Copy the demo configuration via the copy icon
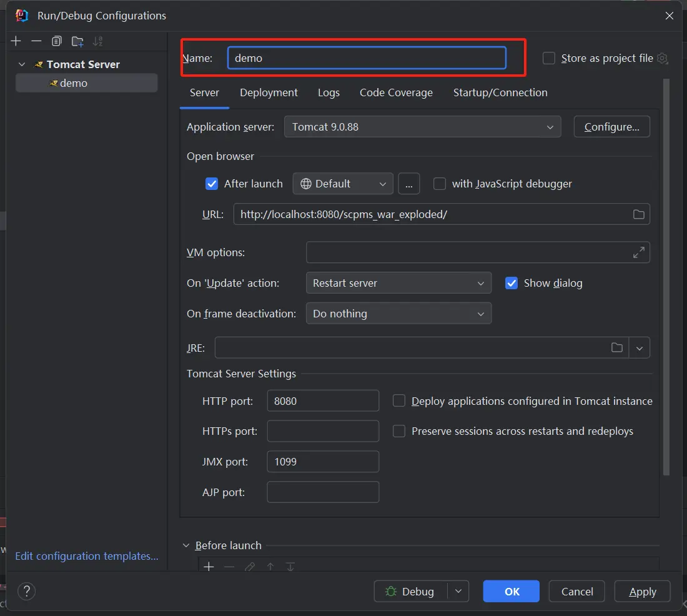 point(56,41)
